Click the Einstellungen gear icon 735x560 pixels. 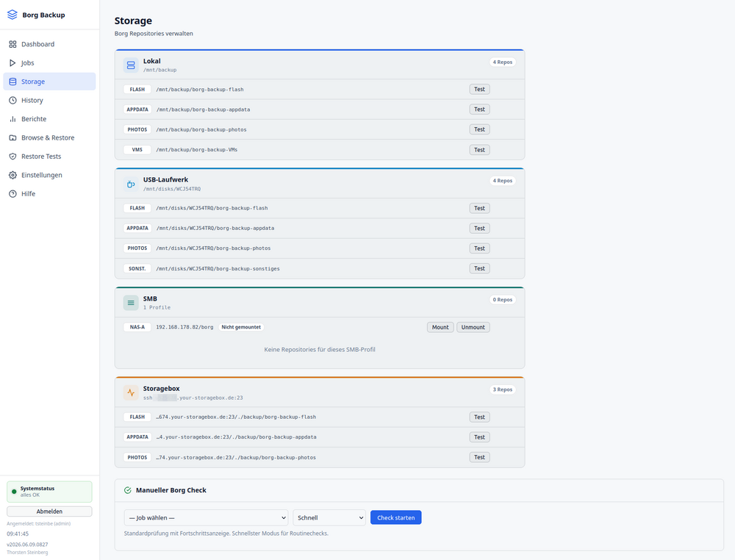[x=12, y=175]
